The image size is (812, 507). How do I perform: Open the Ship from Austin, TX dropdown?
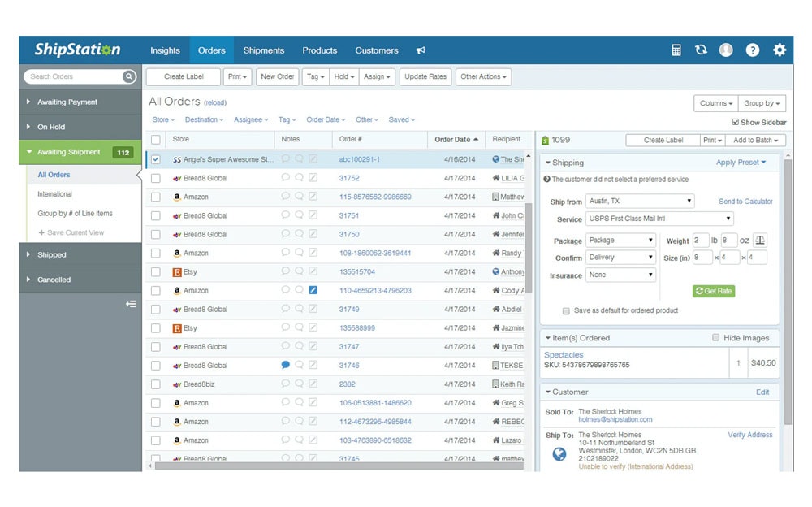[640, 201]
